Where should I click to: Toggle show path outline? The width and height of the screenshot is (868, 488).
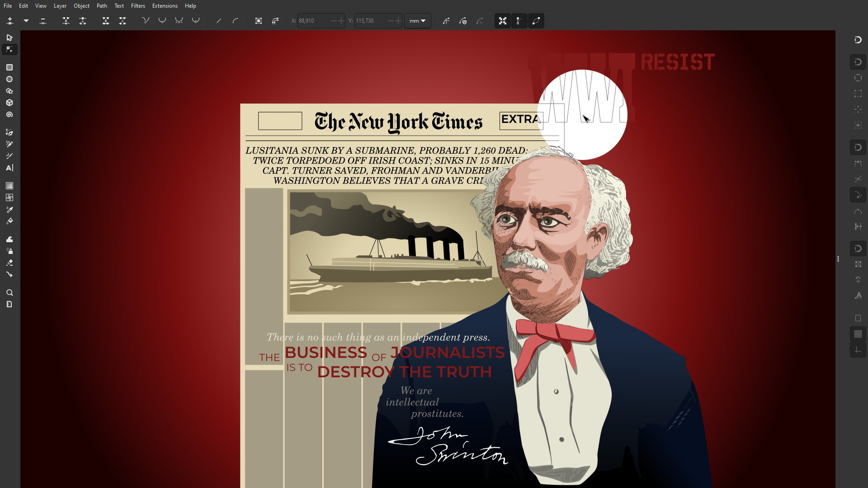(x=536, y=21)
